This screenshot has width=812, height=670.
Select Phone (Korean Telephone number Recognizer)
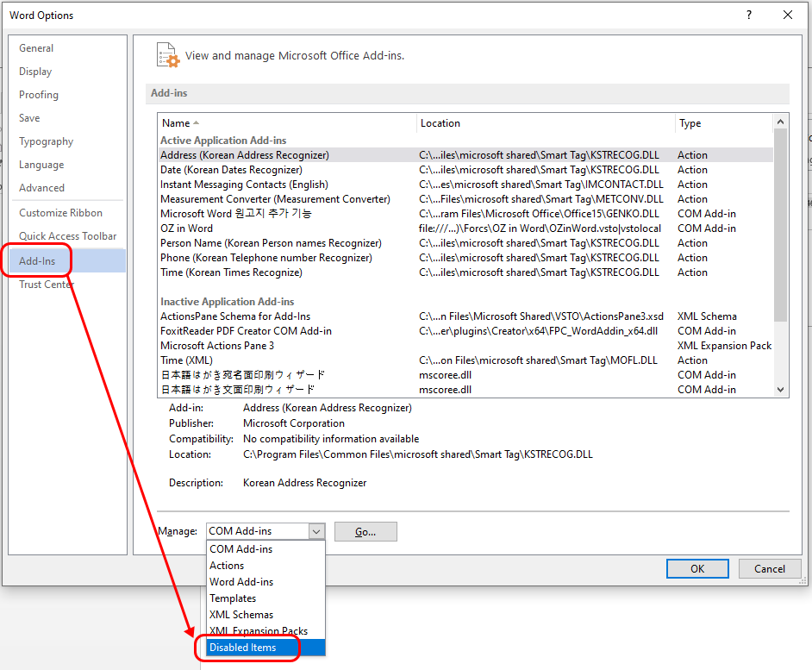(x=465, y=258)
